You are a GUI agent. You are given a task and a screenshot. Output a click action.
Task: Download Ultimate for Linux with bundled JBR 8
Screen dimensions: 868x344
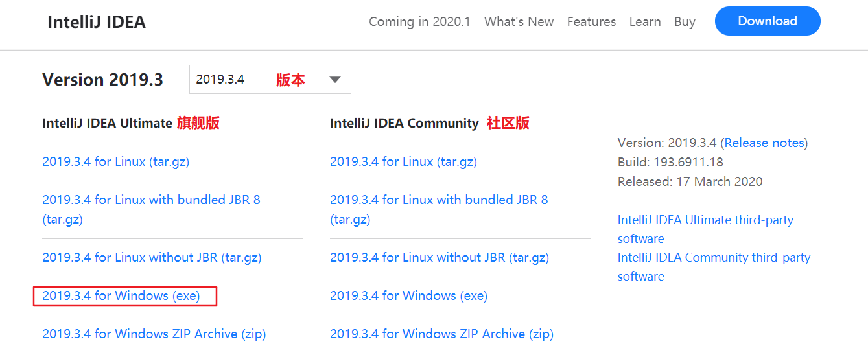pyautogui.click(x=151, y=209)
